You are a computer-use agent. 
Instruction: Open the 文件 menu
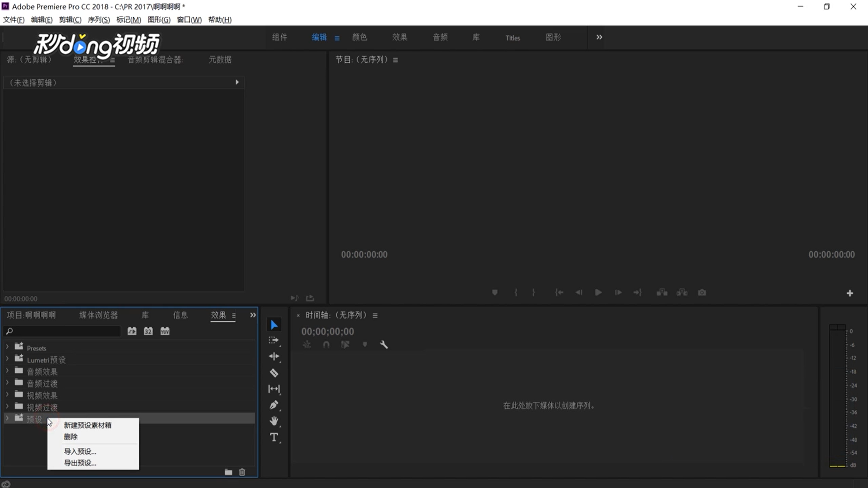[14, 20]
